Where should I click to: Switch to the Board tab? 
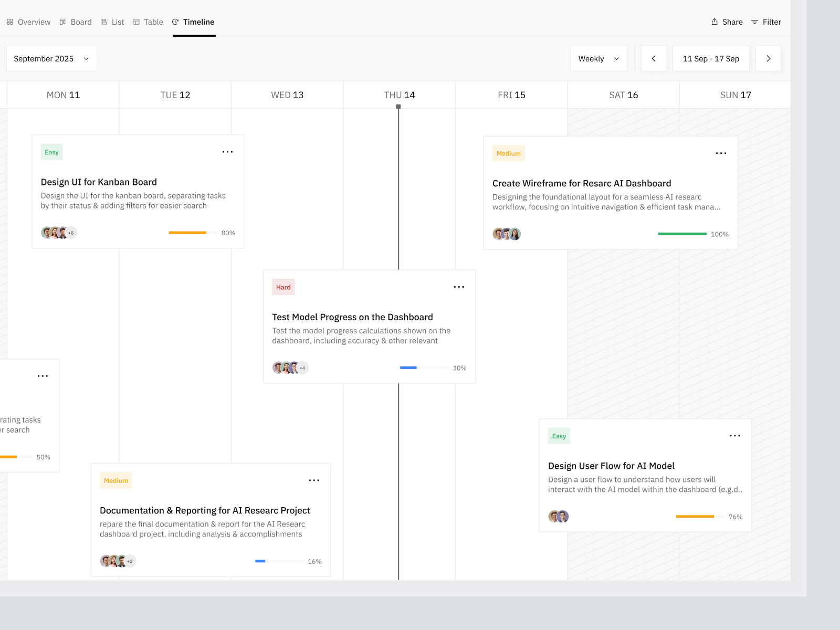click(81, 22)
